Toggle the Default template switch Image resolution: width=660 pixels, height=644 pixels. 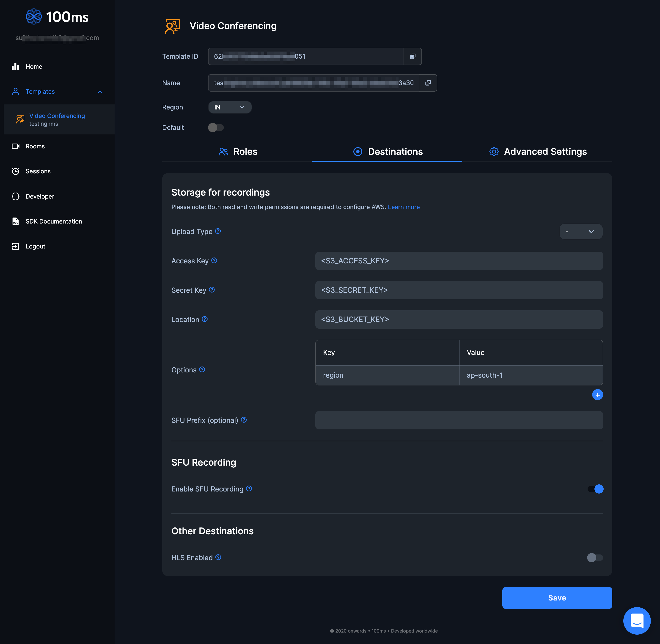click(x=215, y=127)
